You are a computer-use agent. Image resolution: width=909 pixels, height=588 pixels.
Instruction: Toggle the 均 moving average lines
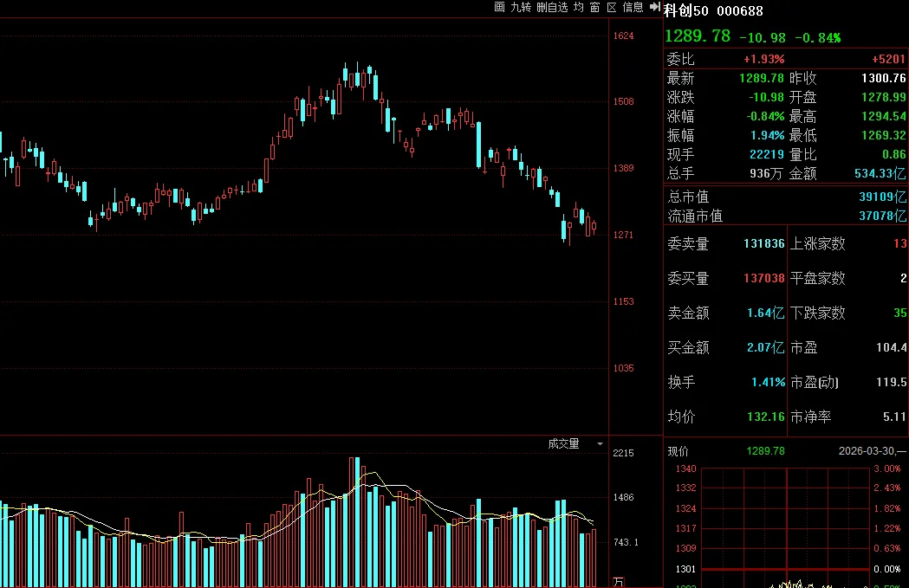pos(579,7)
